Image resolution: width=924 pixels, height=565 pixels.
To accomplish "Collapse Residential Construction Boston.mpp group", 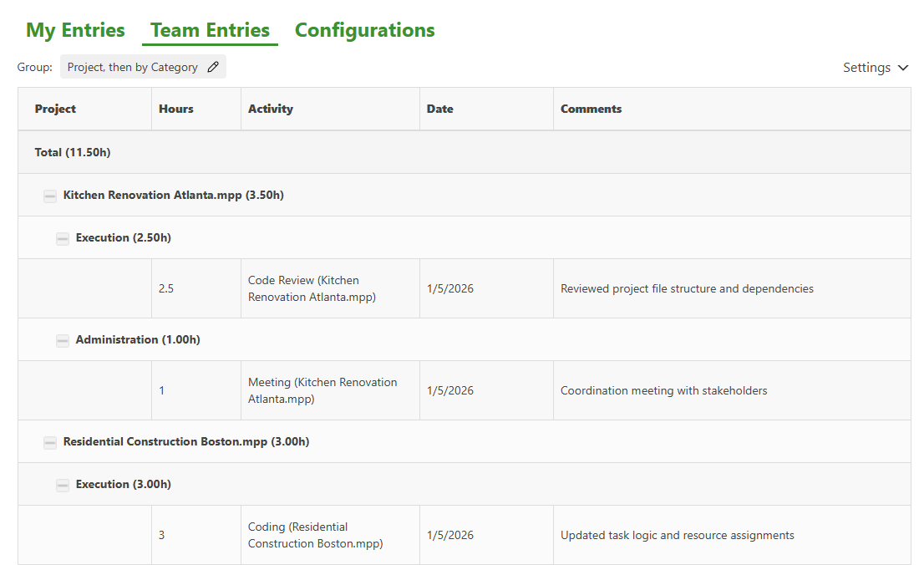I will (x=50, y=442).
